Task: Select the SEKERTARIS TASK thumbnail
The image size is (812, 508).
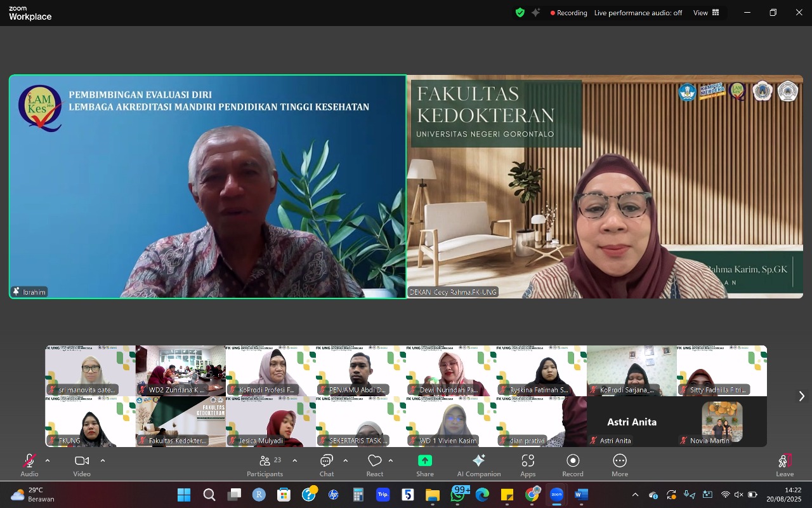Action: pyautogui.click(x=361, y=422)
